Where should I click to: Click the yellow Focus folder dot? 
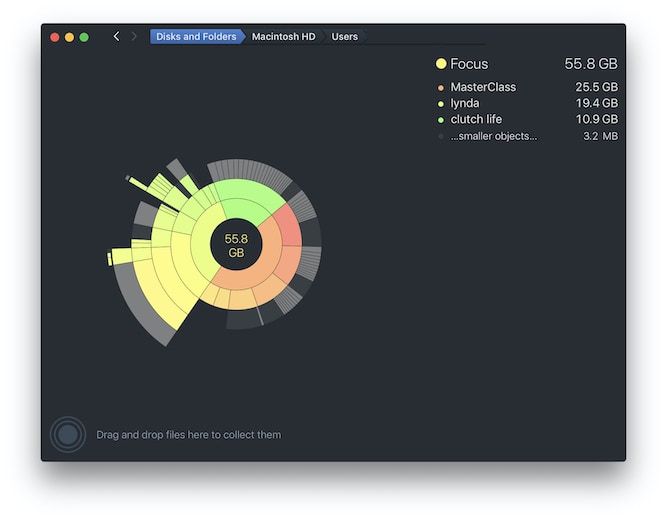441,64
